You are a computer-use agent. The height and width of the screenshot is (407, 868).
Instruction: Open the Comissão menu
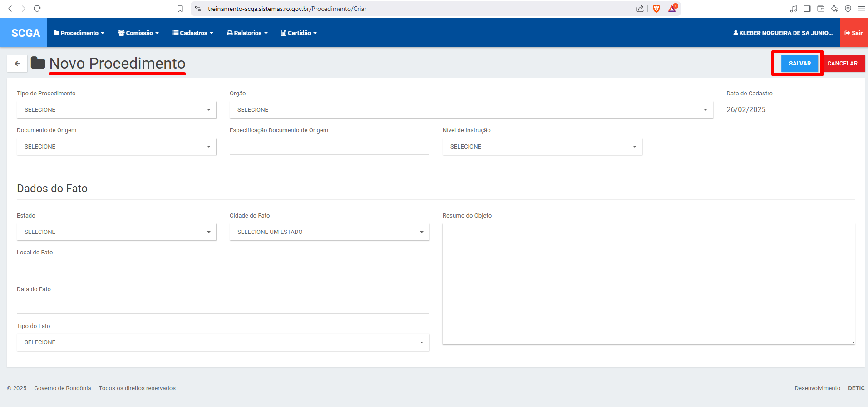coord(138,33)
